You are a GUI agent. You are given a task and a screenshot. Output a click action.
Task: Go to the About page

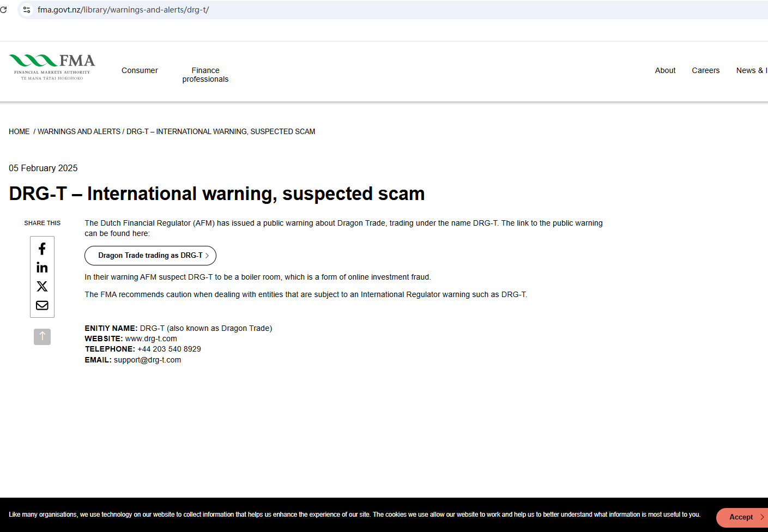click(x=665, y=70)
